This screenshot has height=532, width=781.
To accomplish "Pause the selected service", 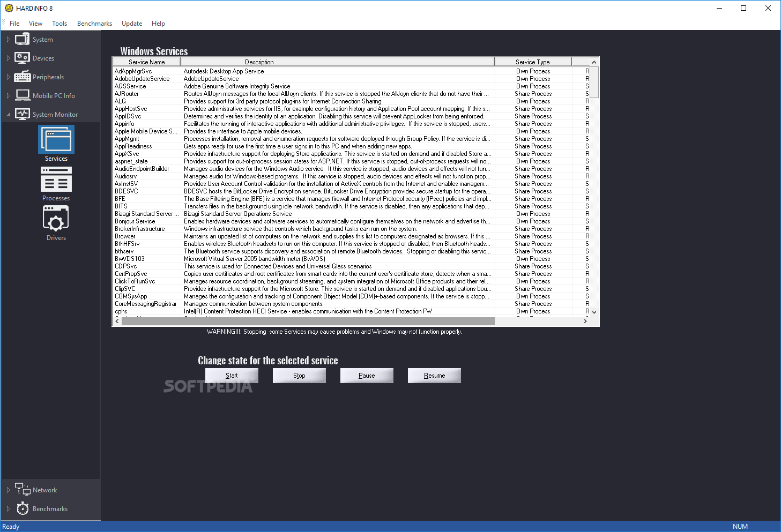I will click(x=367, y=376).
